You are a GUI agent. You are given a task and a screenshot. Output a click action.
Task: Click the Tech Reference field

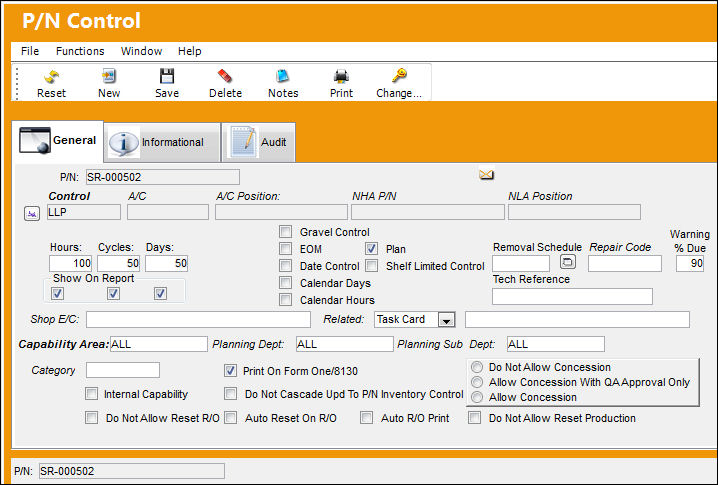[572, 296]
